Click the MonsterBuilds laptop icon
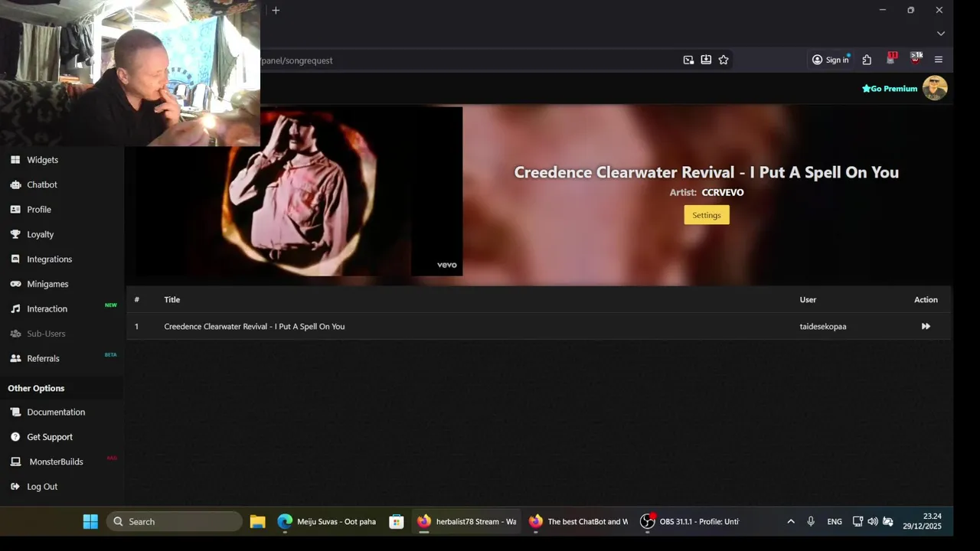The image size is (980, 551). tap(15, 461)
